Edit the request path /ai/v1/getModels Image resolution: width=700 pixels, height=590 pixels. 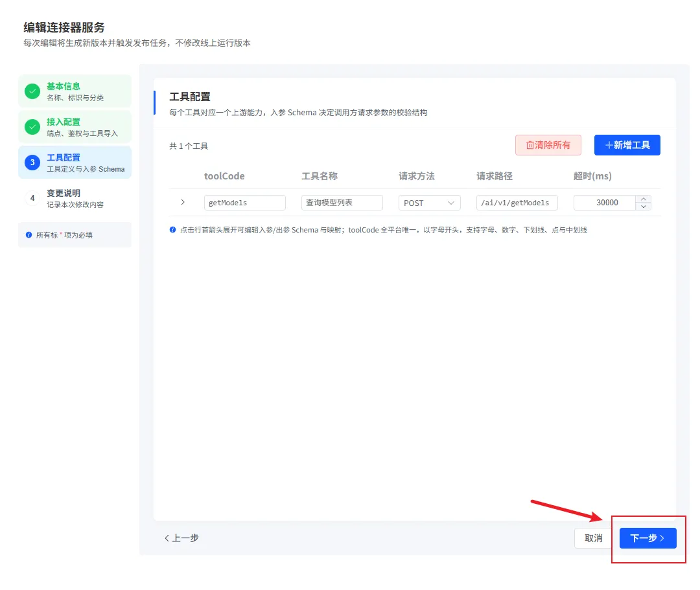[517, 203]
